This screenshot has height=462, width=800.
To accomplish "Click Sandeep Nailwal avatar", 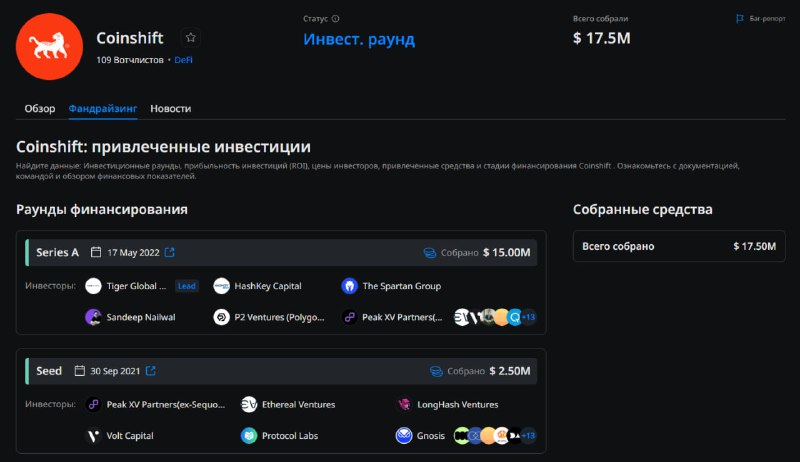I will [x=93, y=317].
